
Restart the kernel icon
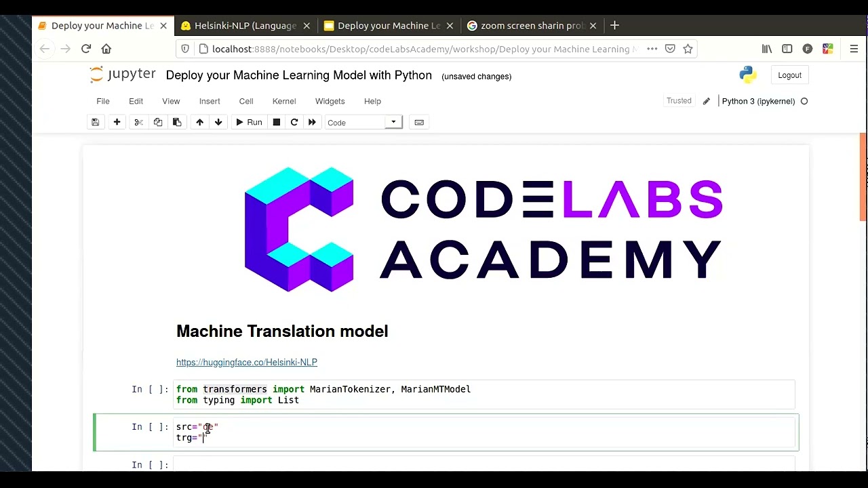pyautogui.click(x=294, y=122)
